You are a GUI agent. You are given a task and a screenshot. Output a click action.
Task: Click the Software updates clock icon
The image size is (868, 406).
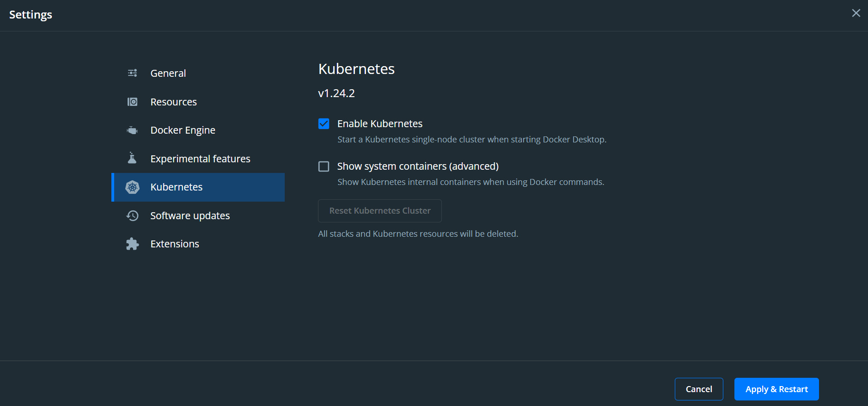click(x=132, y=215)
